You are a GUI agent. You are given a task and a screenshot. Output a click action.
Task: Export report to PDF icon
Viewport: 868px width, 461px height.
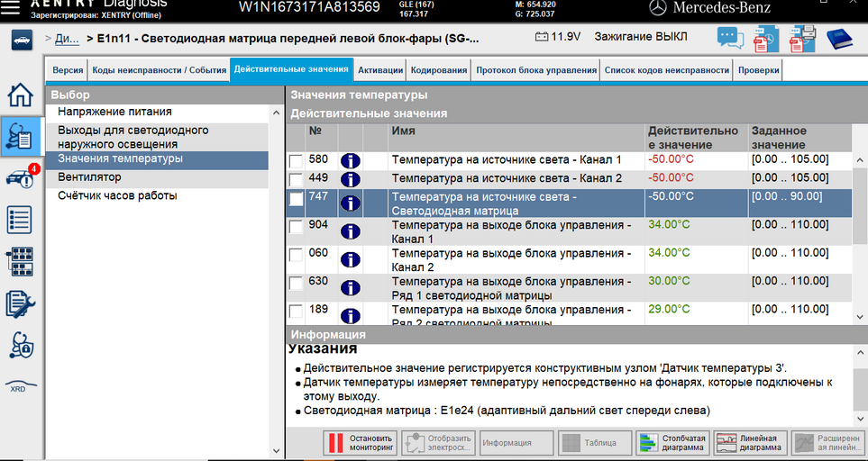click(765, 40)
